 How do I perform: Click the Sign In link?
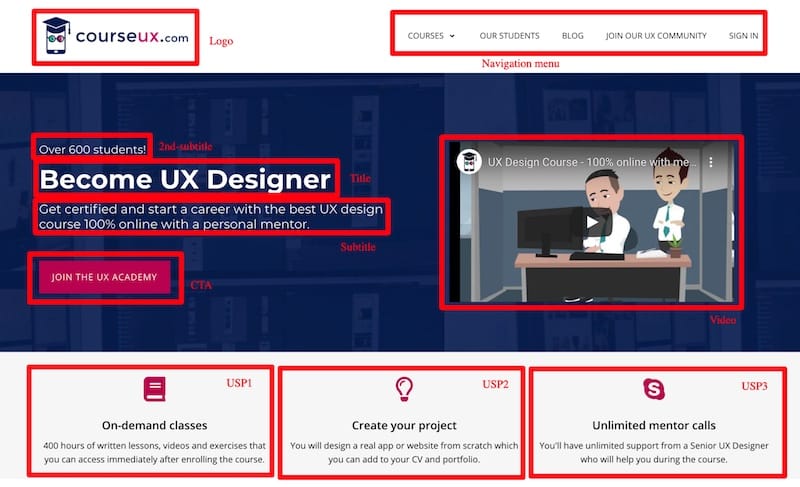click(x=743, y=36)
